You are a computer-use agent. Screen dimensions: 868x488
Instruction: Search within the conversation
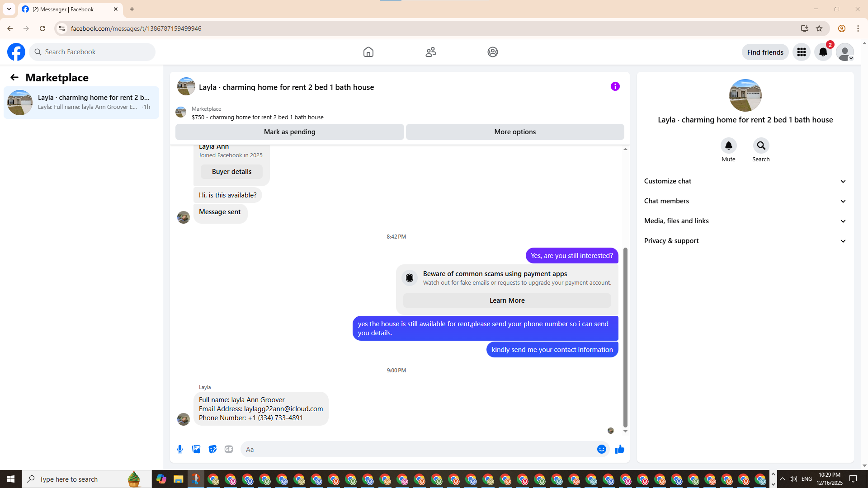(761, 145)
